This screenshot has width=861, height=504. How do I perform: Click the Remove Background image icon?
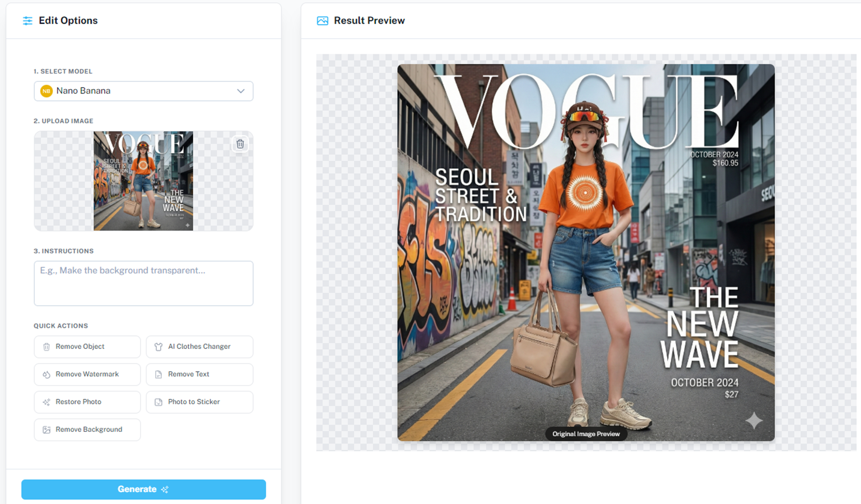[x=46, y=430]
